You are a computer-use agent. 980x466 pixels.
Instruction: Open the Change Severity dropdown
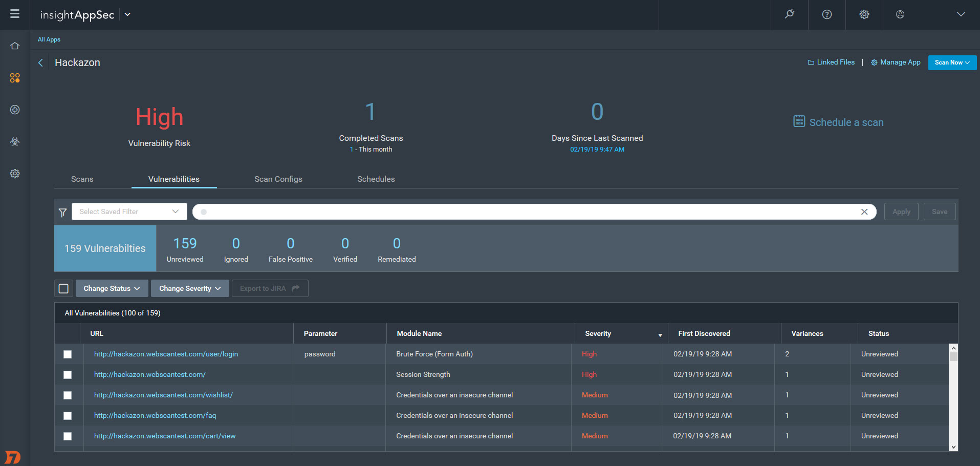coord(190,288)
